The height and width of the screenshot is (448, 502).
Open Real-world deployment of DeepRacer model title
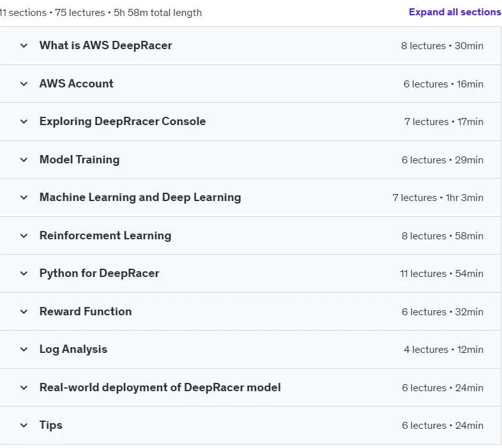160,387
